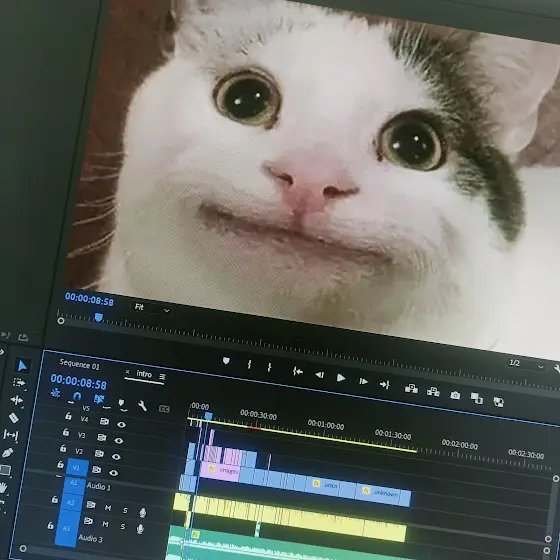Click the captions CC track button
Image resolution: width=560 pixels, height=560 pixels.
(x=164, y=409)
